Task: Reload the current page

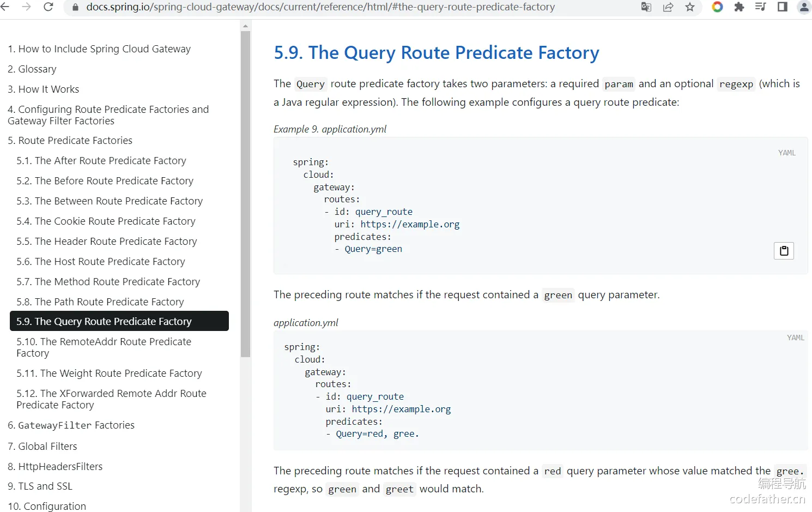Action: click(48, 7)
